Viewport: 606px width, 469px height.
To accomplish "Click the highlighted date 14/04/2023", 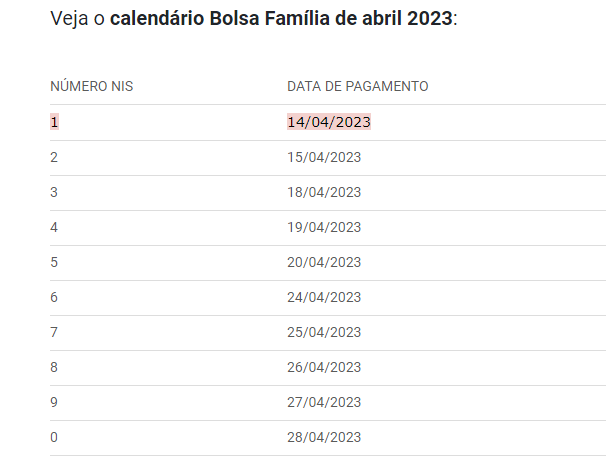I will pos(329,122).
